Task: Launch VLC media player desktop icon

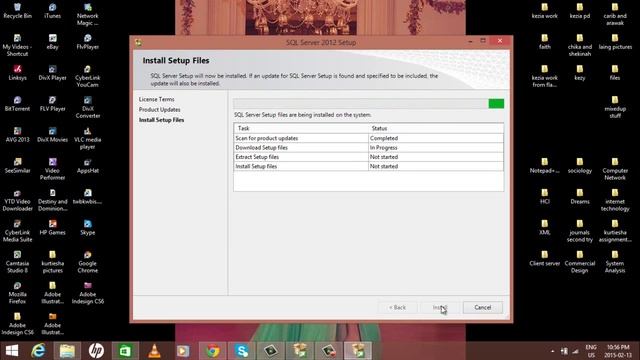Action: point(87,138)
